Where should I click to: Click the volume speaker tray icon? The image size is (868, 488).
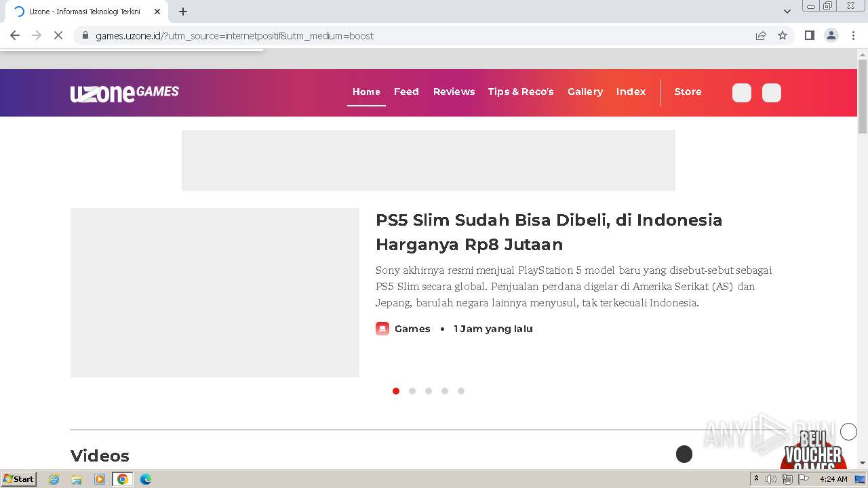click(771, 479)
